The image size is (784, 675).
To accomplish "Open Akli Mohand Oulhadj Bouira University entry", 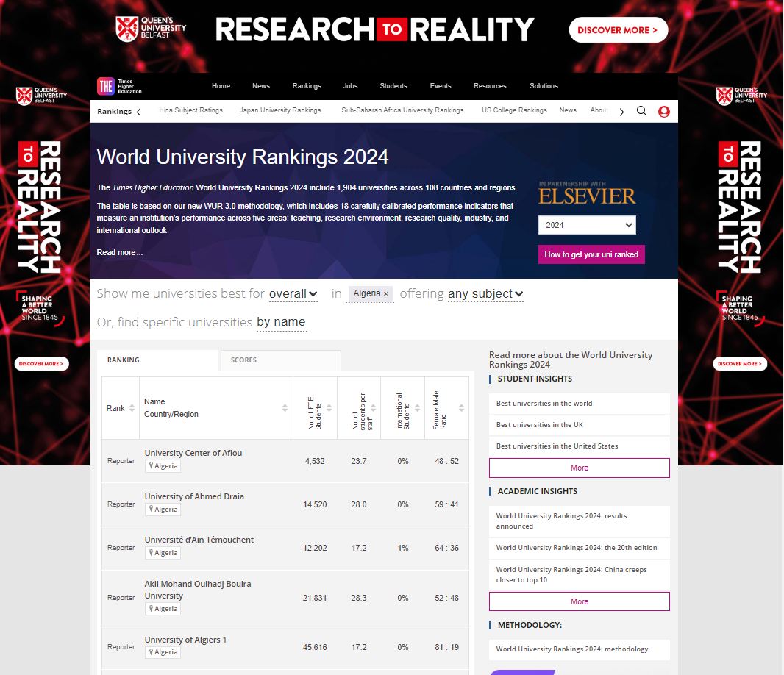I will click(198, 590).
